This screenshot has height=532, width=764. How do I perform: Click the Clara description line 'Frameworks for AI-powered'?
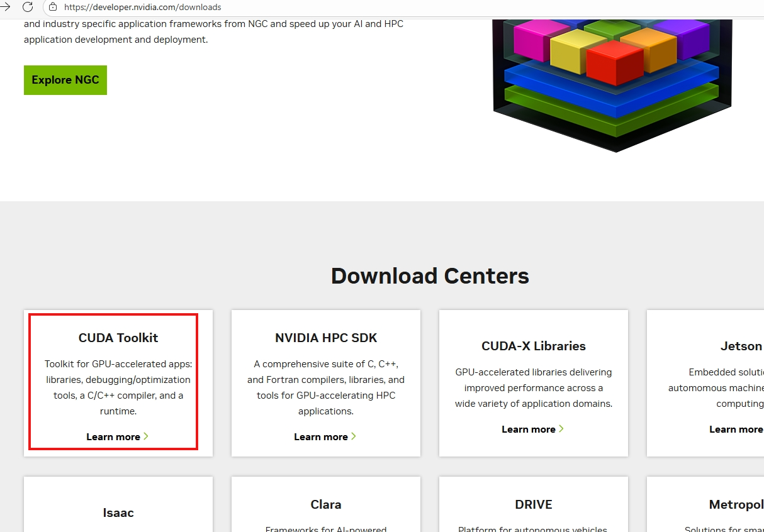(326, 529)
